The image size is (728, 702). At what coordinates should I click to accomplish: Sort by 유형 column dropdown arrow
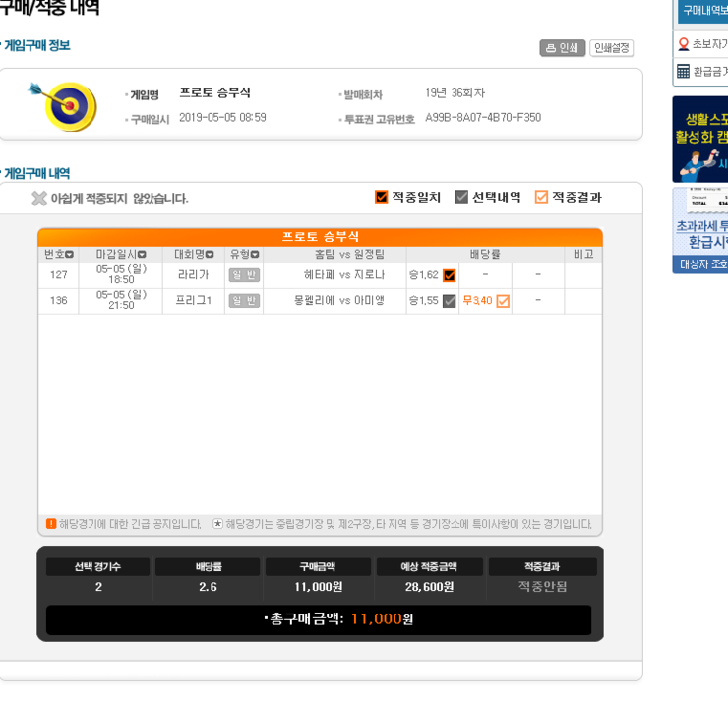click(255, 255)
